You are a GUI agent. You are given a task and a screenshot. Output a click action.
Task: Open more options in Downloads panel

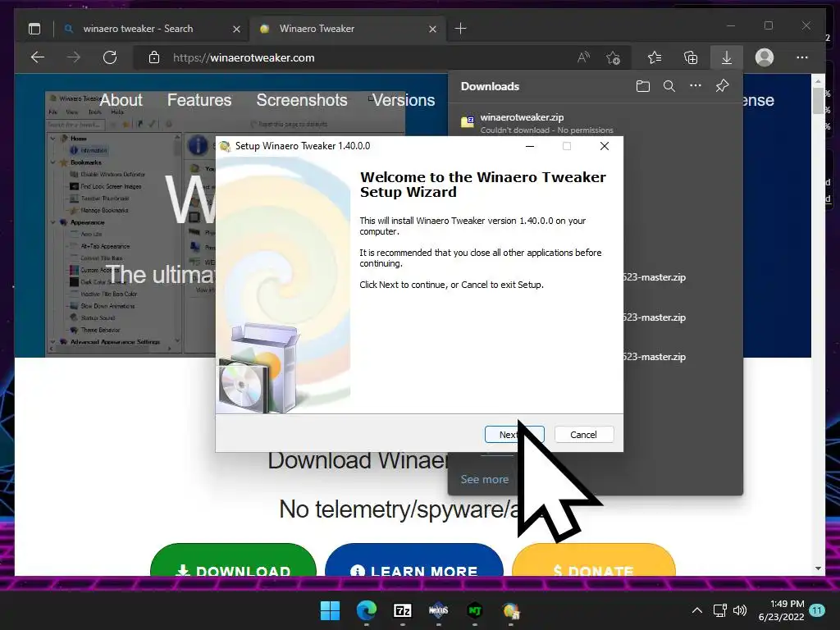(696, 86)
